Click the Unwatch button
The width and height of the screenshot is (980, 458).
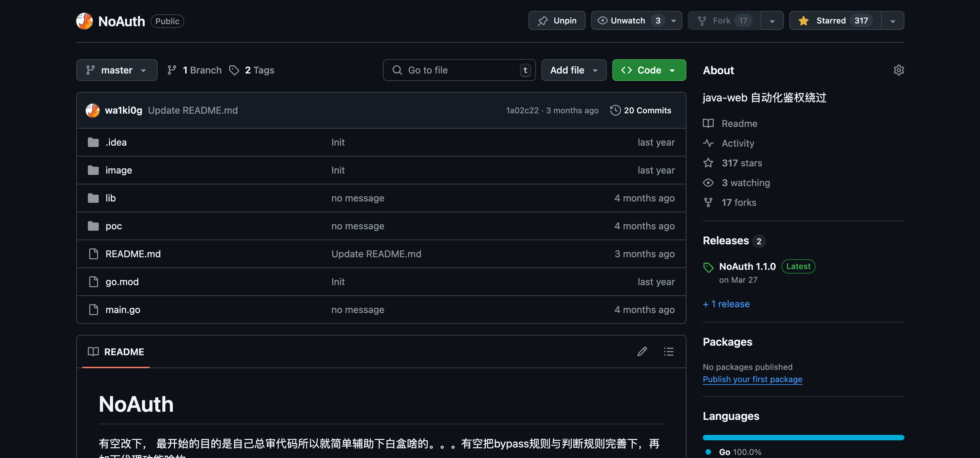(x=628, y=20)
